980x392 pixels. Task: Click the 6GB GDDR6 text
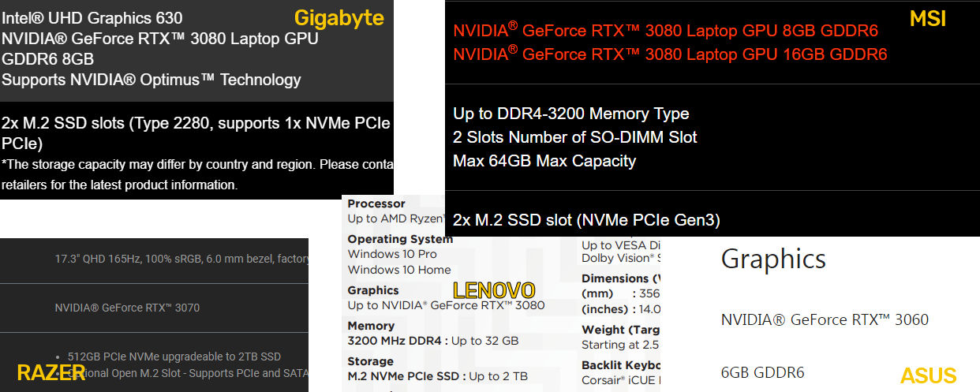[x=762, y=372]
